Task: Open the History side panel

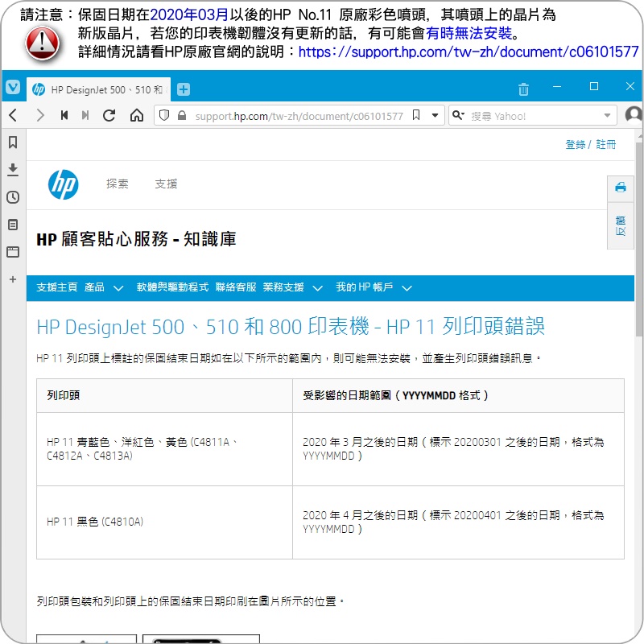Action: pyautogui.click(x=13, y=197)
